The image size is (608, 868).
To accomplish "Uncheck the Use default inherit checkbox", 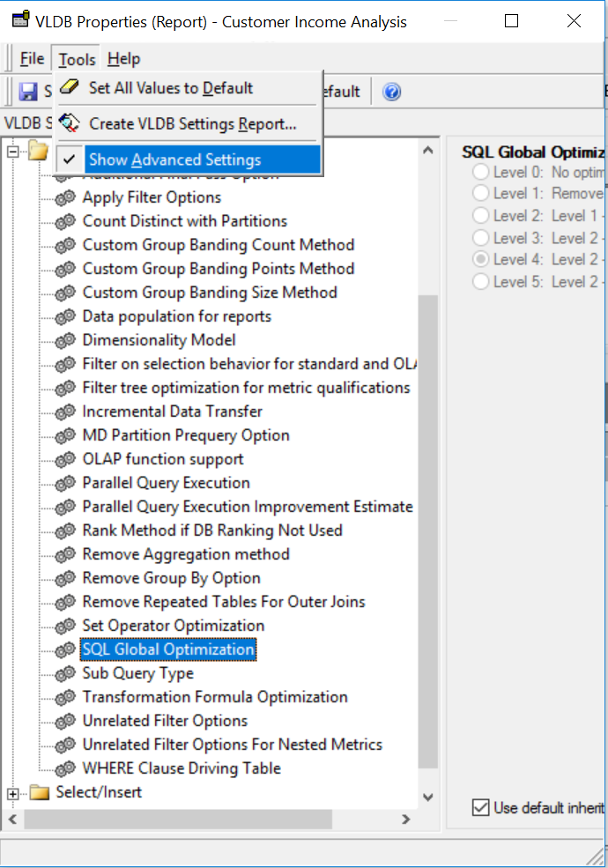I will click(x=480, y=808).
